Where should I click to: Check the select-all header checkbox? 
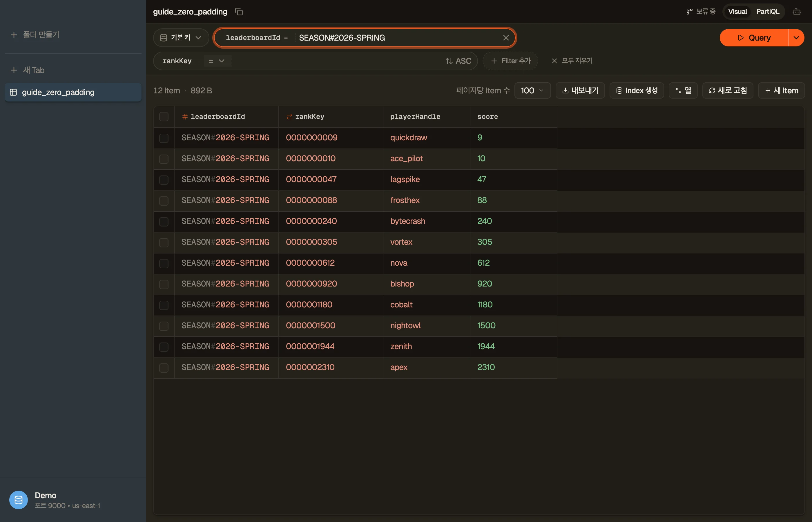[x=164, y=117]
